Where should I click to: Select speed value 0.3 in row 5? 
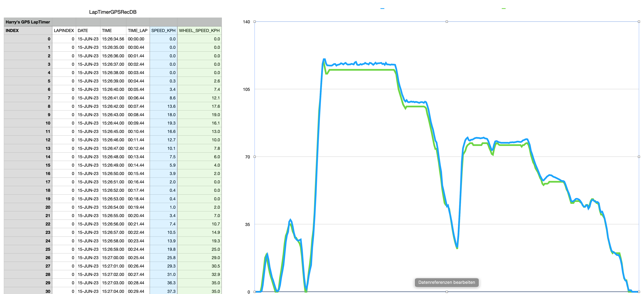[x=164, y=81]
